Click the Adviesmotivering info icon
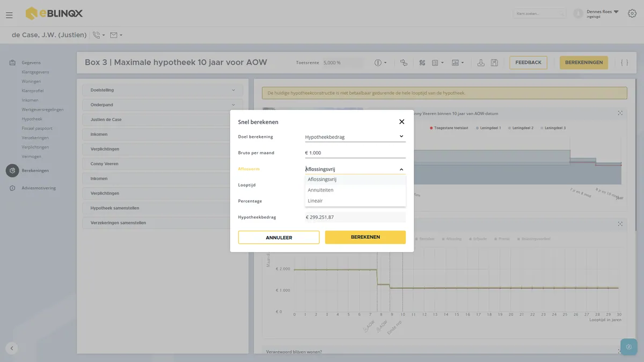644x362 pixels. (12, 188)
